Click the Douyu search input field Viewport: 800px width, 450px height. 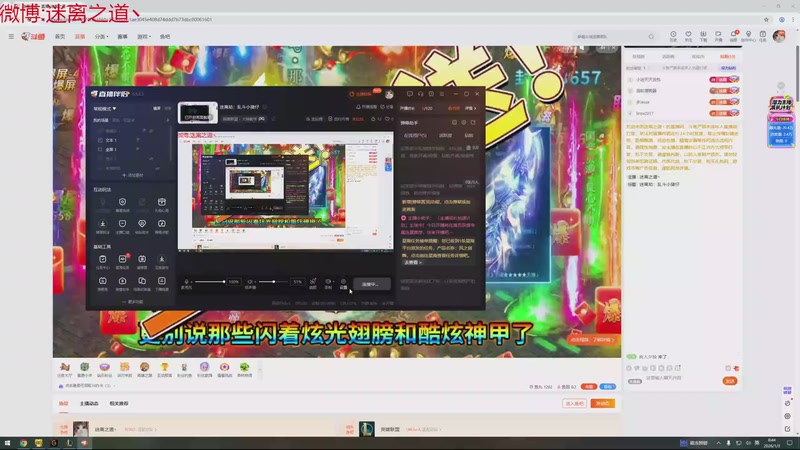[x=610, y=37]
